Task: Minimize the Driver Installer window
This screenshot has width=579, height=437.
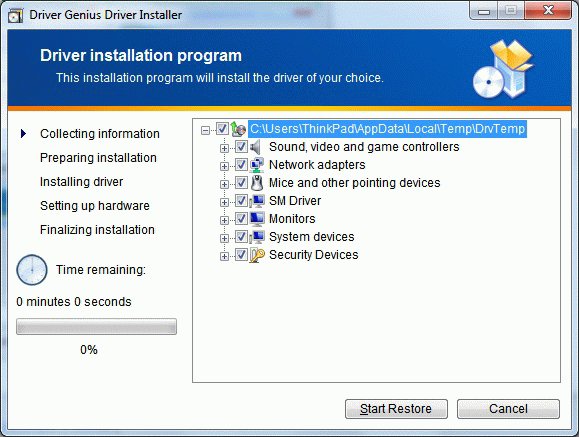Action: (x=484, y=11)
